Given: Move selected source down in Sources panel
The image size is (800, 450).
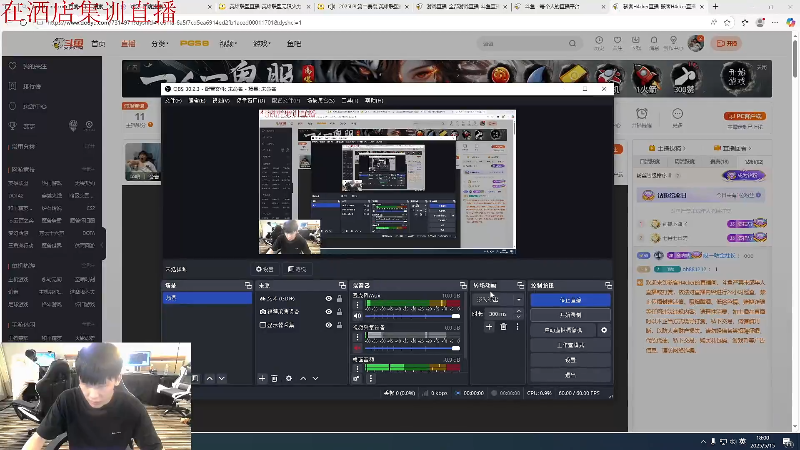Looking at the screenshot, I should [315, 379].
